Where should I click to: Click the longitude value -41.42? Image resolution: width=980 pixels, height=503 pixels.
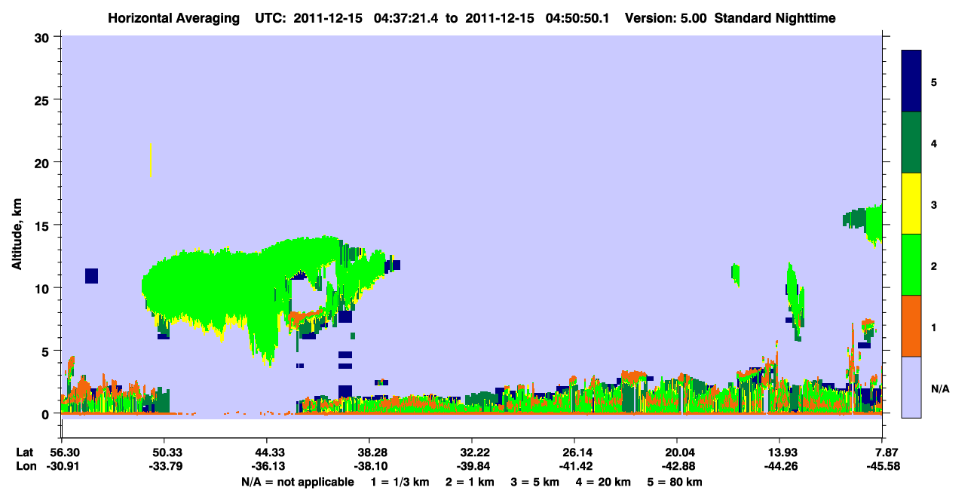coord(574,466)
